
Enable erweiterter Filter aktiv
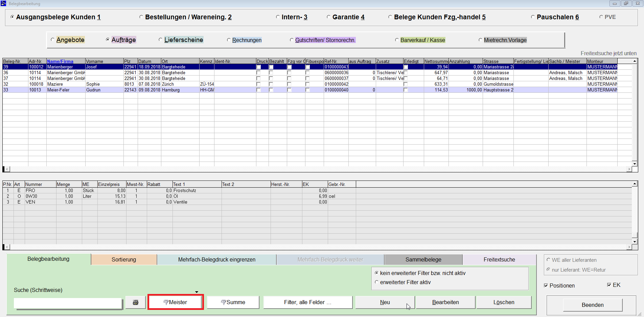point(376,282)
